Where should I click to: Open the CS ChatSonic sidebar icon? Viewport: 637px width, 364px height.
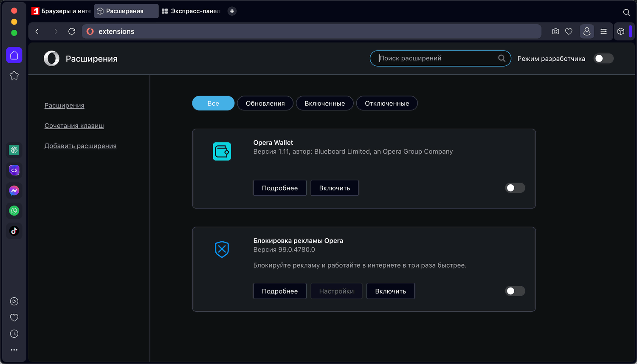(14, 170)
